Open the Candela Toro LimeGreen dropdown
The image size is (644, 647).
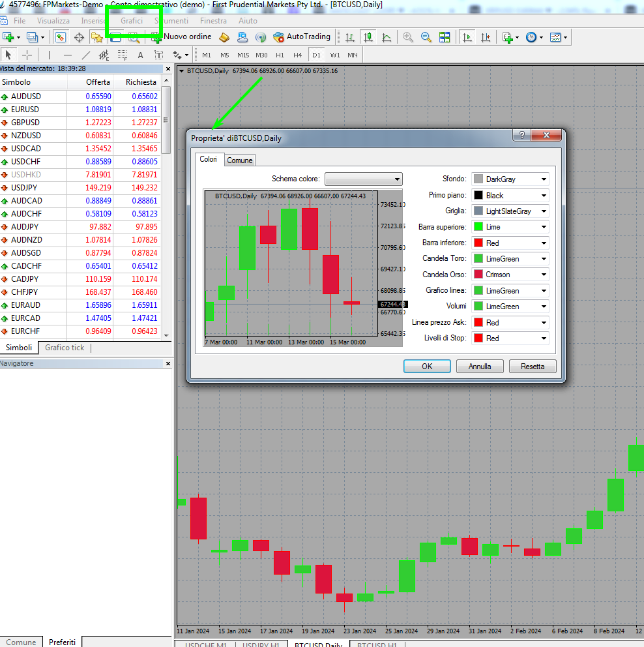tap(510, 259)
